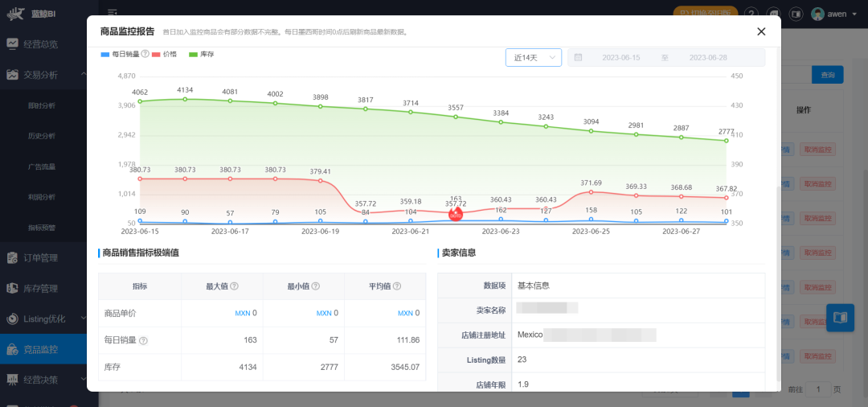The width and height of the screenshot is (868, 407).
Task: Click the help icon next to 最小值
Action: coord(316,286)
